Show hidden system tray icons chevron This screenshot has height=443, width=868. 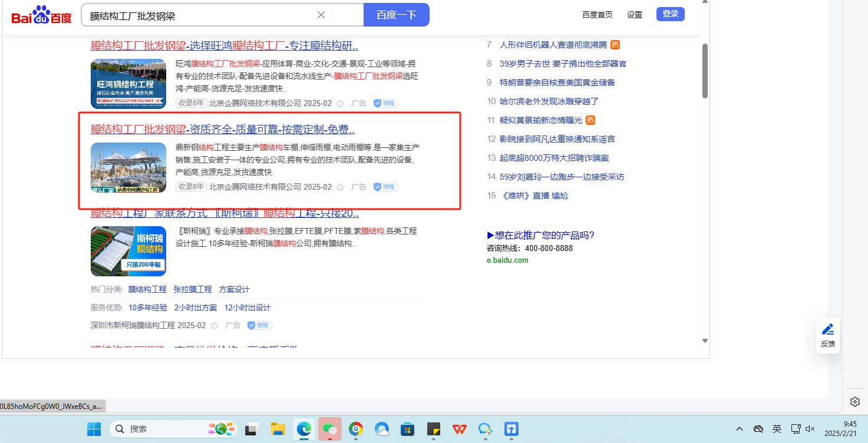740,429
